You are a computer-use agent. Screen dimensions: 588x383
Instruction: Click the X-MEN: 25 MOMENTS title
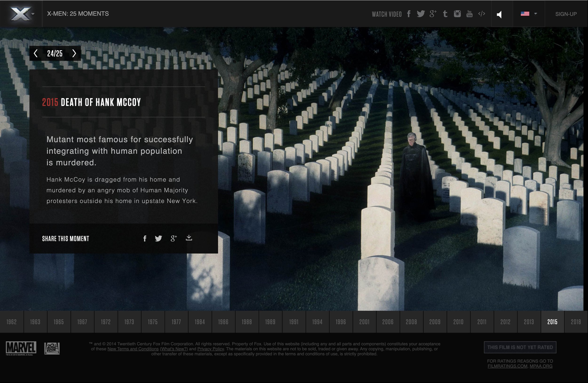[x=78, y=14]
